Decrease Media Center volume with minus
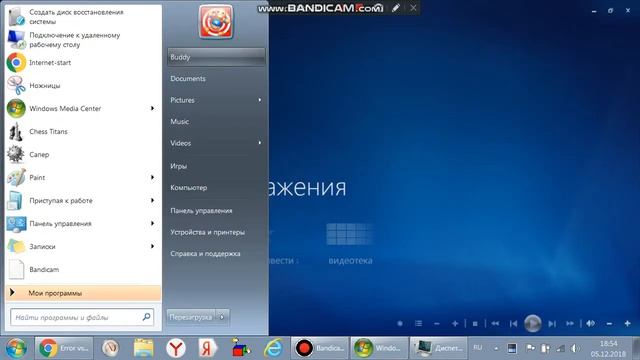The height and width of the screenshot is (360, 640). pos(609,323)
